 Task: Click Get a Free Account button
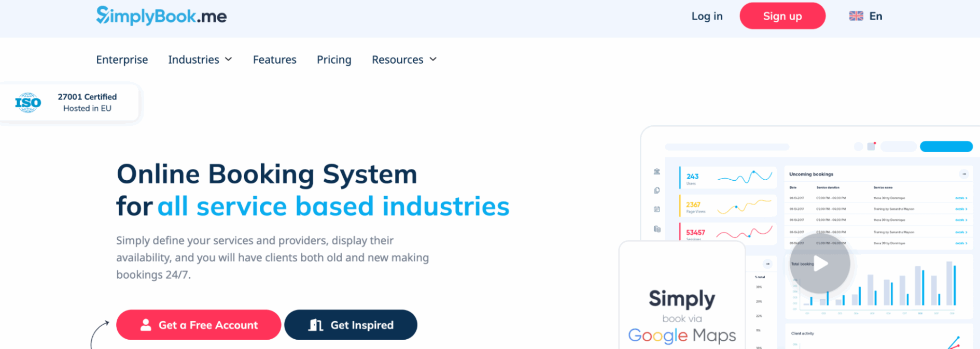click(x=199, y=325)
